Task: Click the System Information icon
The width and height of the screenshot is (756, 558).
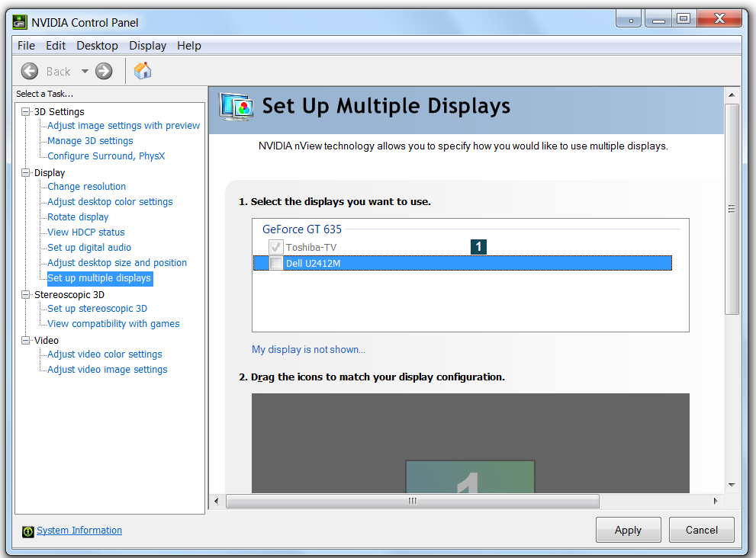Action: point(28,531)
